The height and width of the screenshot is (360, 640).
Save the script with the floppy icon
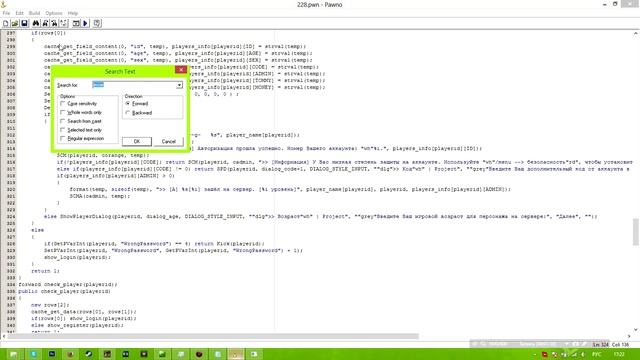pos(24,23)
